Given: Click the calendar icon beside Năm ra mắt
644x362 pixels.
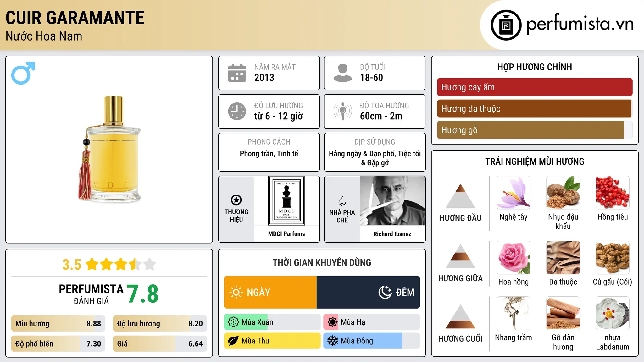Looking at the screenshot, I should coord(237,73).
